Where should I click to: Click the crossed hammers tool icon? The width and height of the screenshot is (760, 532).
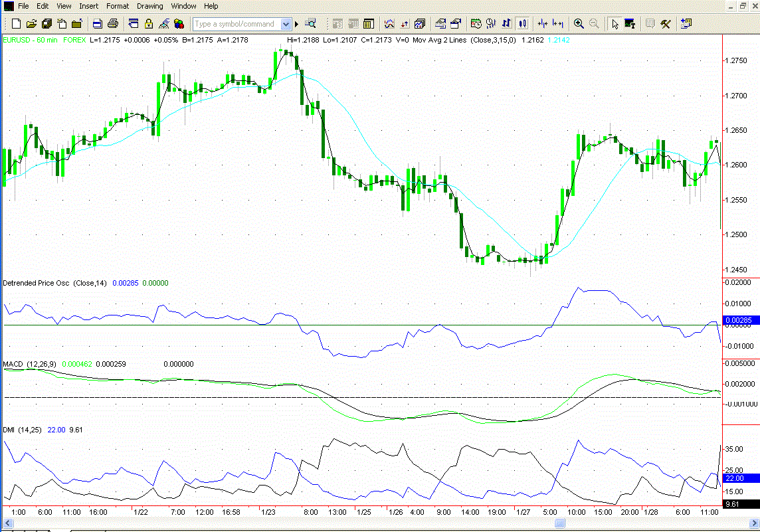tap(666, 23)
